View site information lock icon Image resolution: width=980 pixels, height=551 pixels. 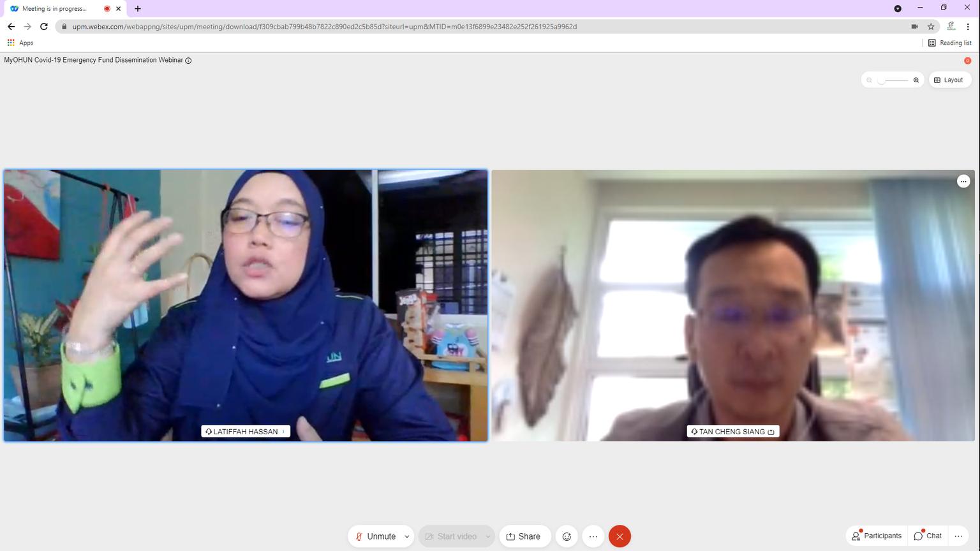[x=64, y=27]
